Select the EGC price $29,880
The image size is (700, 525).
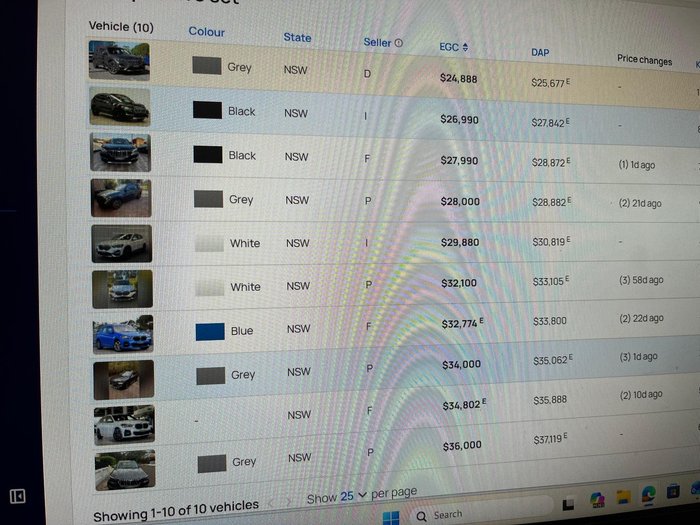pyautogui.click(x=460, y=242)
